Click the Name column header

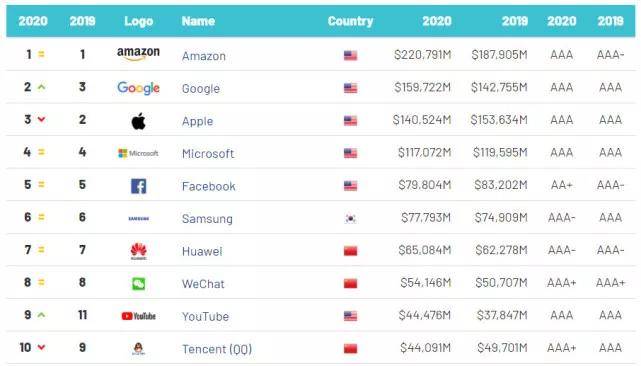198,21
